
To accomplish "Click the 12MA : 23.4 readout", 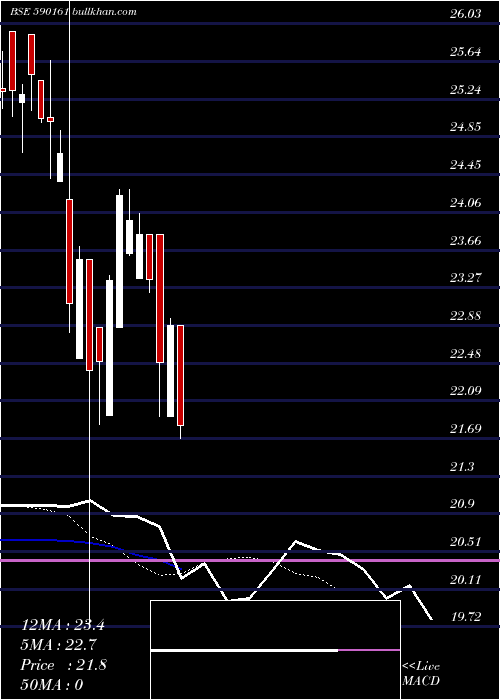I will (63, 625).
